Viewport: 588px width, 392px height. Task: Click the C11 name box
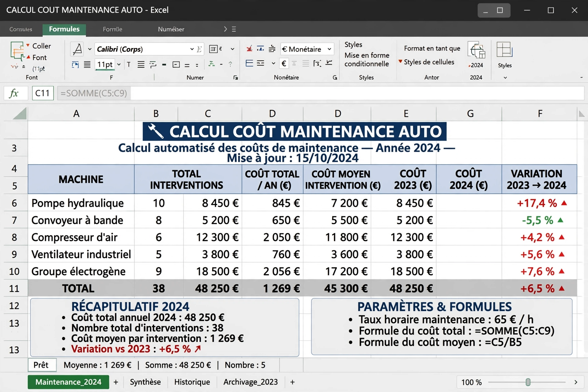coord(43,93)
